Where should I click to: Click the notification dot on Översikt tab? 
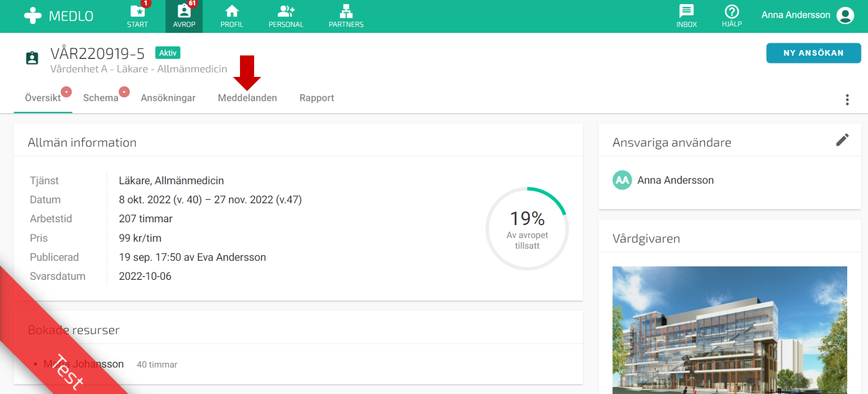66,92
